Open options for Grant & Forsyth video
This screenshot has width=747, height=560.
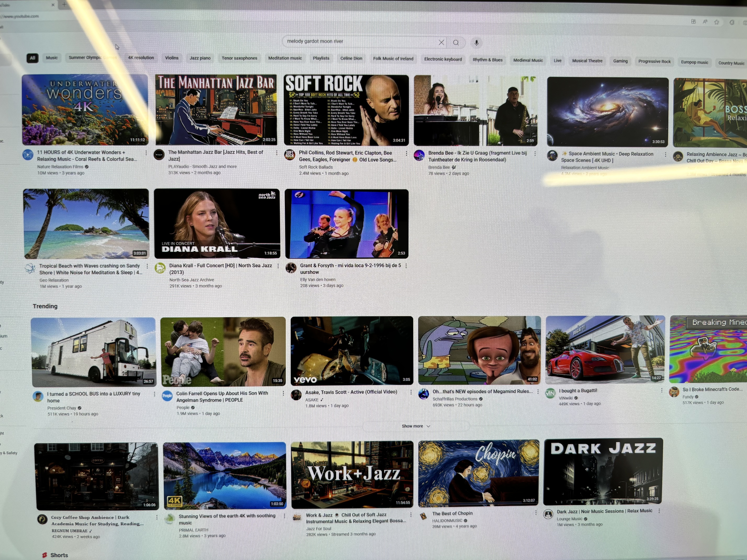406,266
